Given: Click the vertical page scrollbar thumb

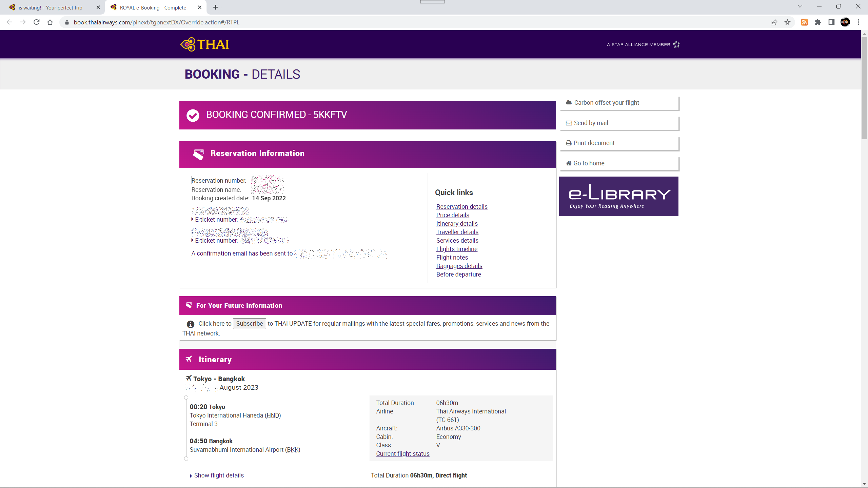Looking at the screenshot, I should (864, 88).
